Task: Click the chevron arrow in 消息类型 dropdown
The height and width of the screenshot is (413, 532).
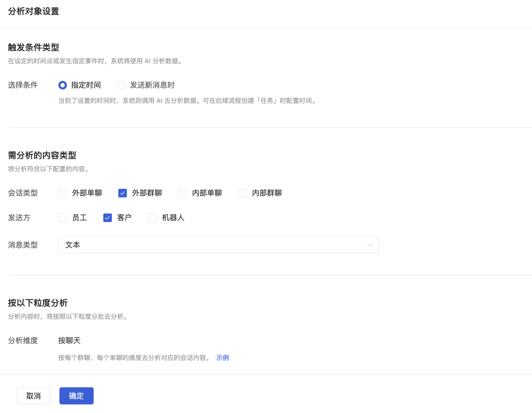Action: pyautogui.click(x=370, y=245)
